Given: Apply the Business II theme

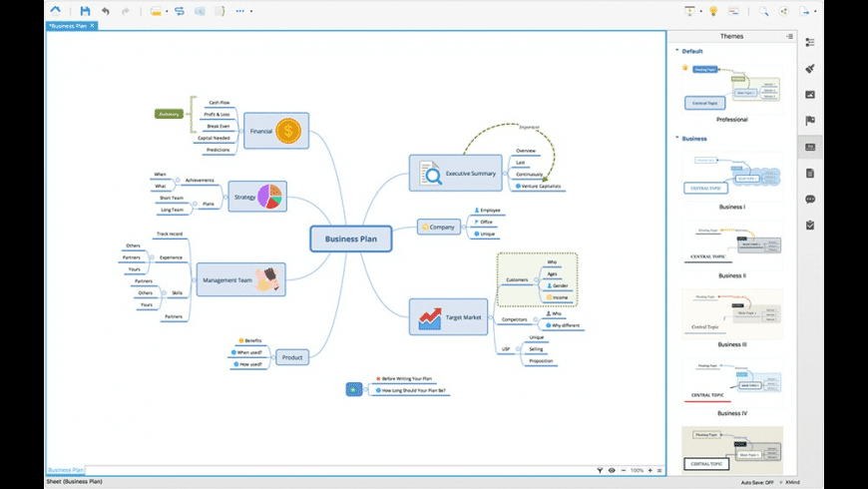Looking at the screenshot, I should 732,245.
